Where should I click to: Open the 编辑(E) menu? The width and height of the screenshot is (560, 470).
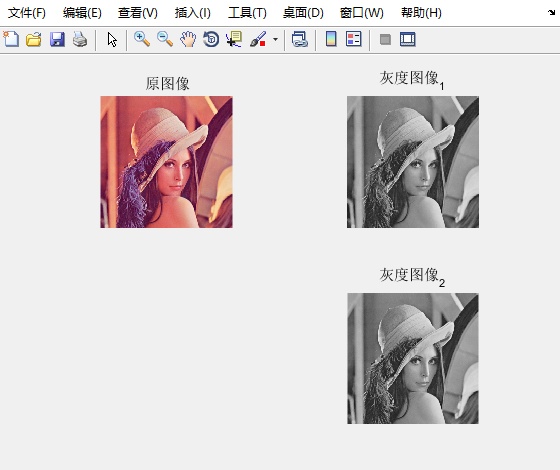(82, 13)
